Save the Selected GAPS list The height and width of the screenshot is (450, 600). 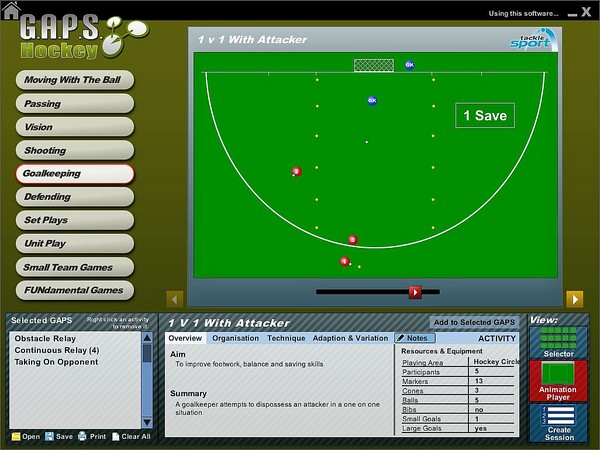(x=59, y=437)
